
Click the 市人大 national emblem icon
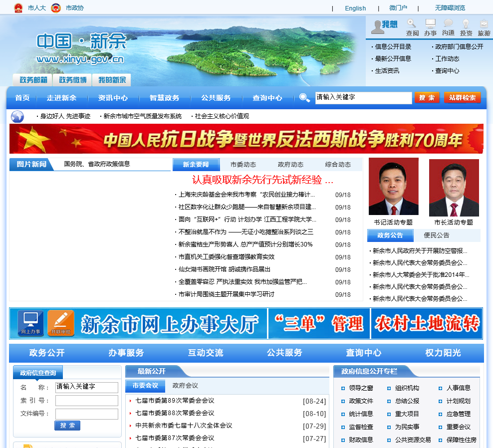(x=18, y=8)
